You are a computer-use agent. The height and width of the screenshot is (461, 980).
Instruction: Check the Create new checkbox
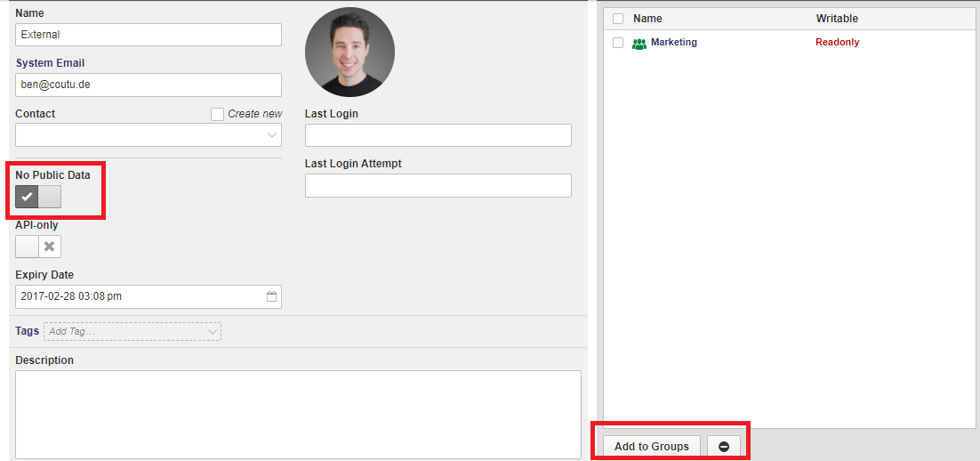point(217,114)
